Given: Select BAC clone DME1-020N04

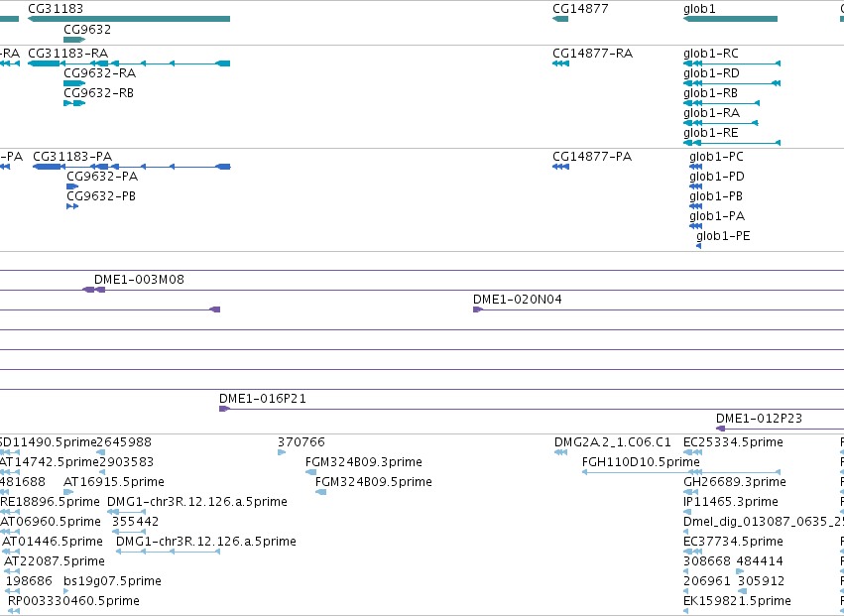Looking at the screenshot, I should coord(518,300).
